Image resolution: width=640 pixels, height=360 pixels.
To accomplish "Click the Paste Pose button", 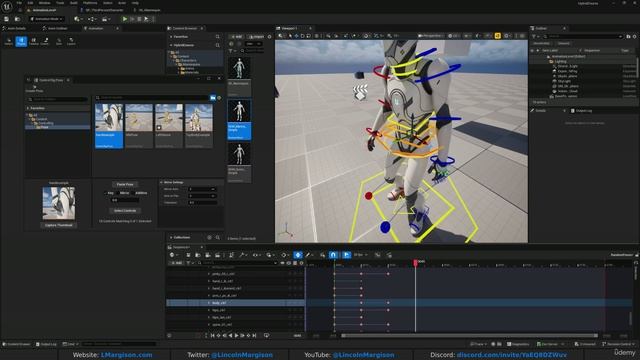I will pos(125,184).
